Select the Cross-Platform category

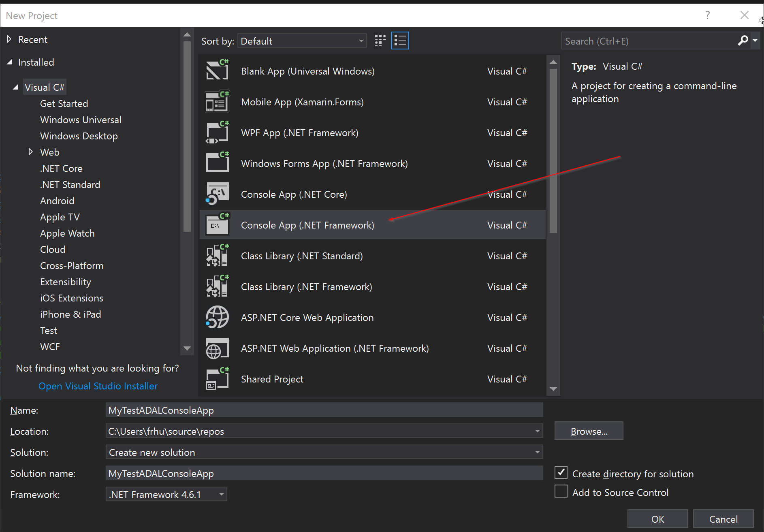[72, 266]
